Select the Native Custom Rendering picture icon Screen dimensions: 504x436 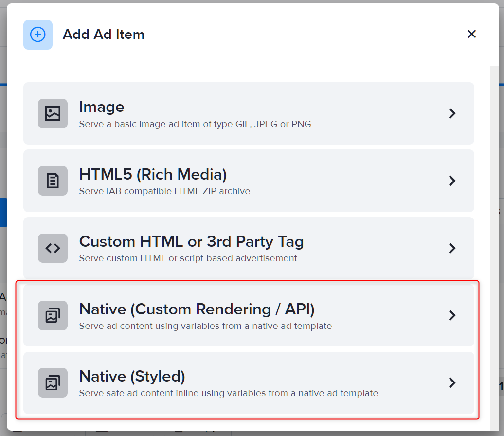(52, 315)
